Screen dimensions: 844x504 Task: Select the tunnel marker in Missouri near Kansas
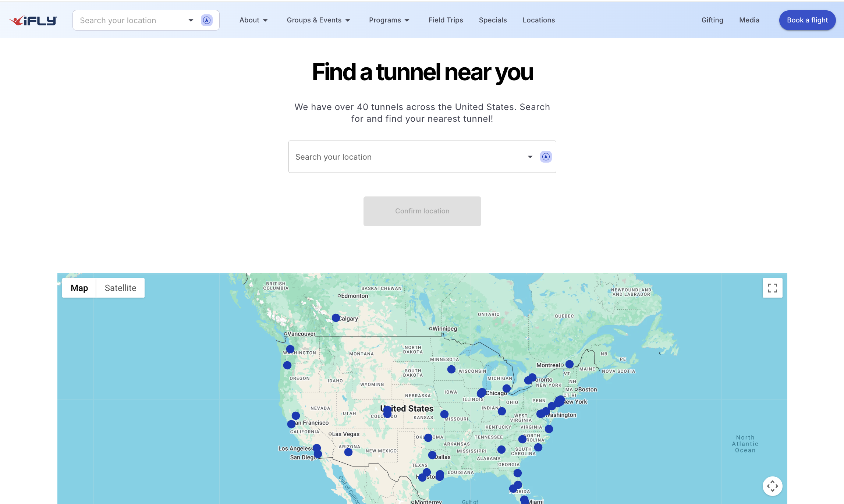[444, 414]
